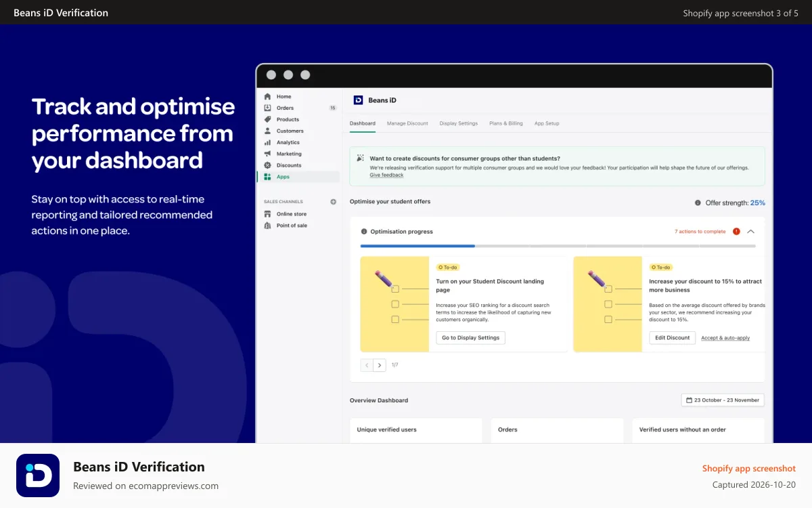The image size is (812, 508).
Task: Click the Verified users without an order card
Action: (x=698, y=430)
